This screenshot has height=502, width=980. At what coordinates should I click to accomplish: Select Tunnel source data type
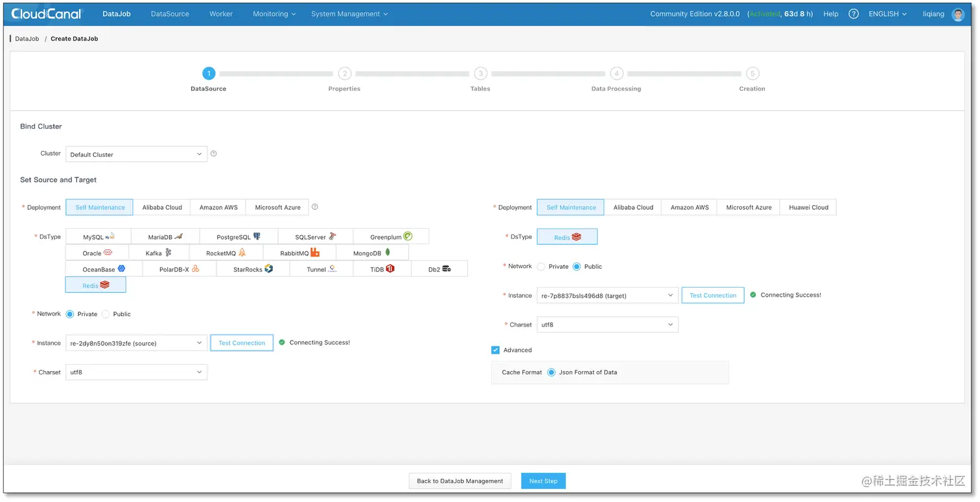coord(321,269)
